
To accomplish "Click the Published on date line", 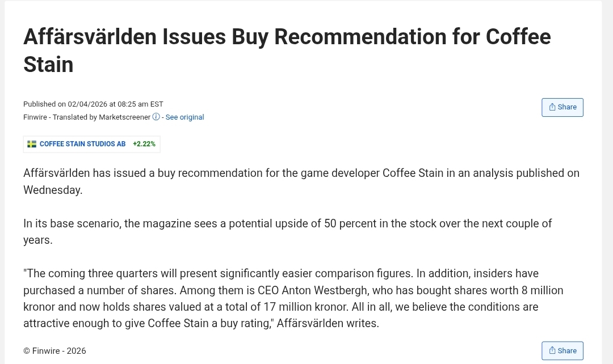I will 93,104.
